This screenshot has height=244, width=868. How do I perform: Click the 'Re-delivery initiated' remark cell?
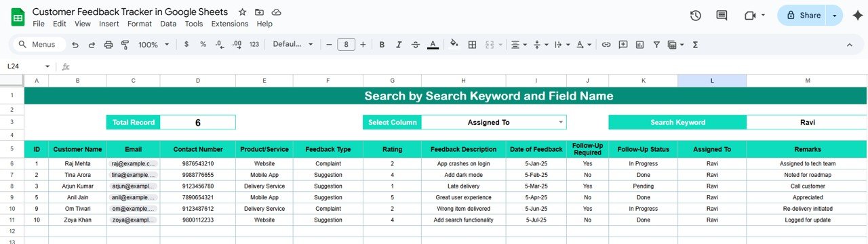click(807, 209)
